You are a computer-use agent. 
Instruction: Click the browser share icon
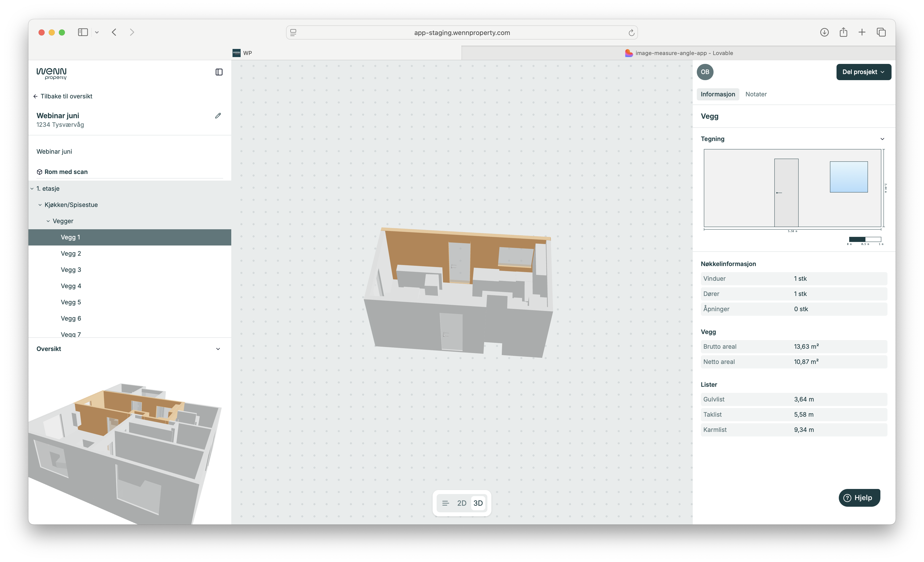pos(843,32)
